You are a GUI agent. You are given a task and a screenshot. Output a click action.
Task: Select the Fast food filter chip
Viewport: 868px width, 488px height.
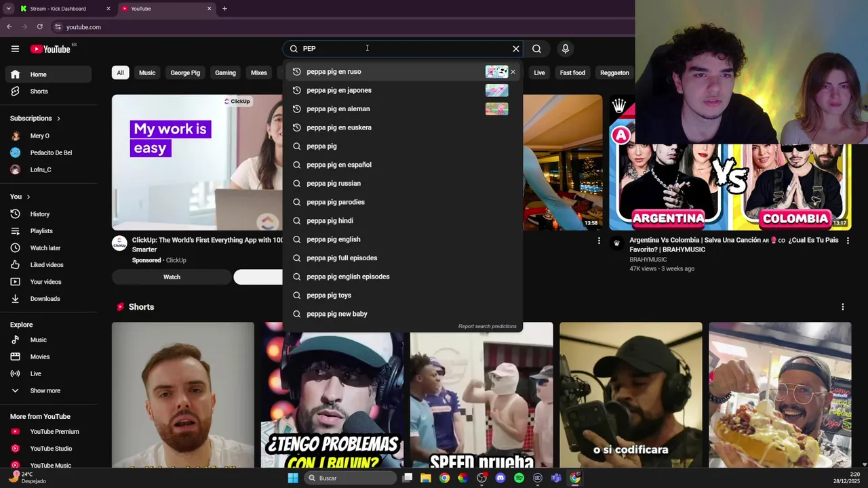click(572, 73)
